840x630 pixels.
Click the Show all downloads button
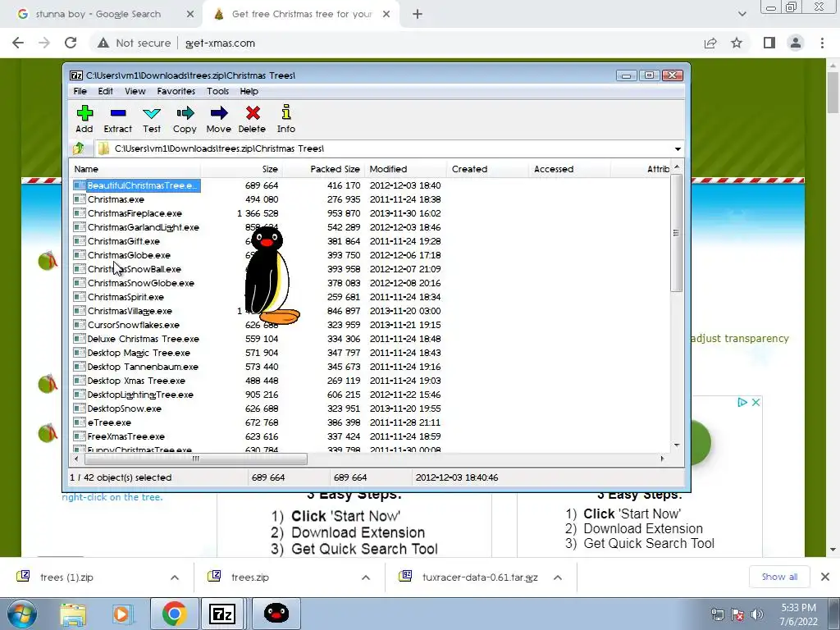(x=779, y=577)
